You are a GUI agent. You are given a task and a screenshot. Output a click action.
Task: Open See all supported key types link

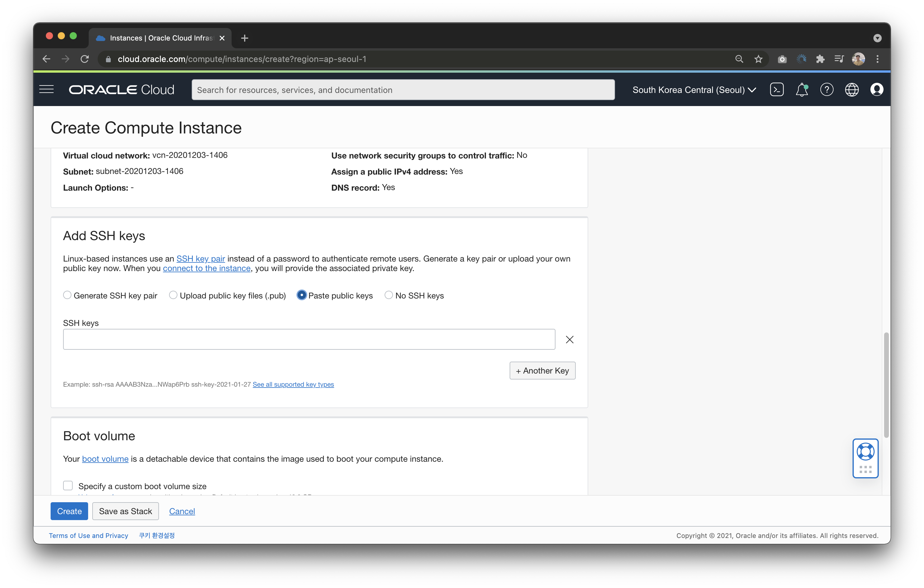293,385
